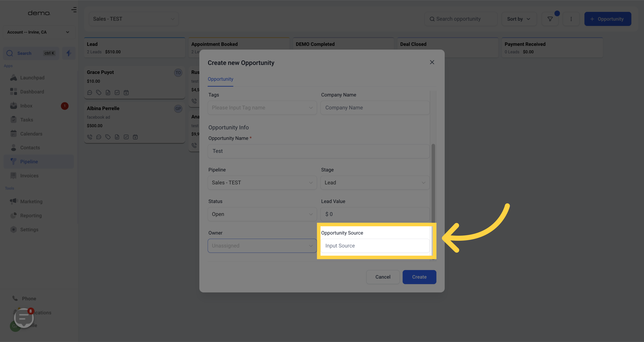Open the three-dot more options menu

(571, 19)
